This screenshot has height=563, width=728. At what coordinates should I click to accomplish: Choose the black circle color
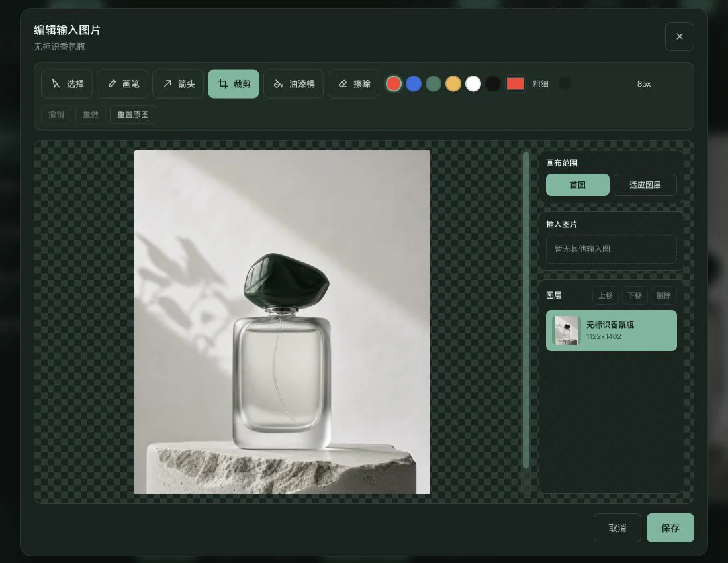(x=492, y=84)
